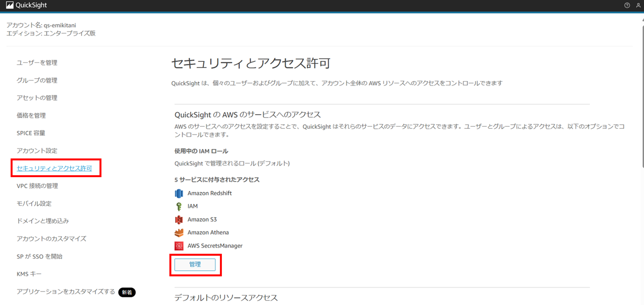The width and height of the screenshot is (644, 305).
Task: Select アカウント設定 in sidebar
Action: [37, 151]
